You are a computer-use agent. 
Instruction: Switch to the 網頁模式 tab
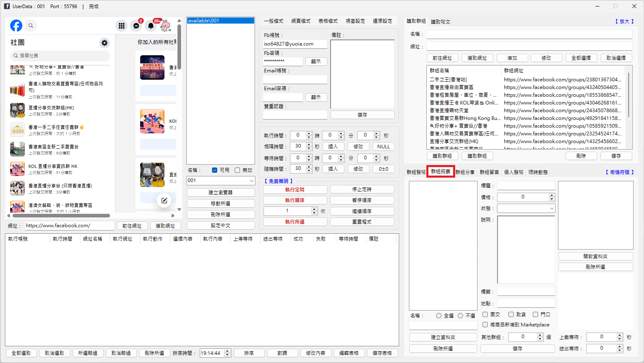tap(301, 21)
